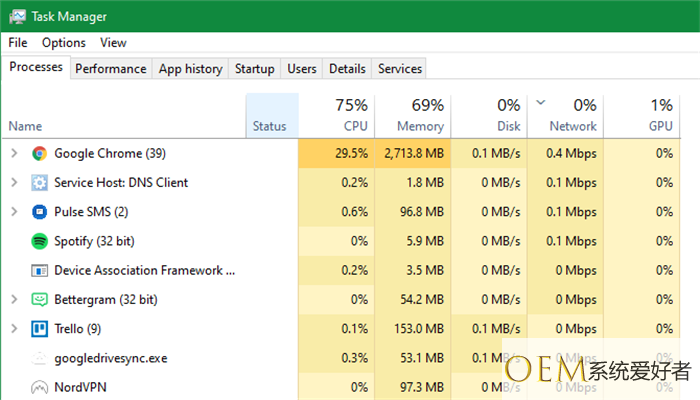Viewport: 700px width, 400px height.
Task: Open the Options menu
Action: point(63,43)
